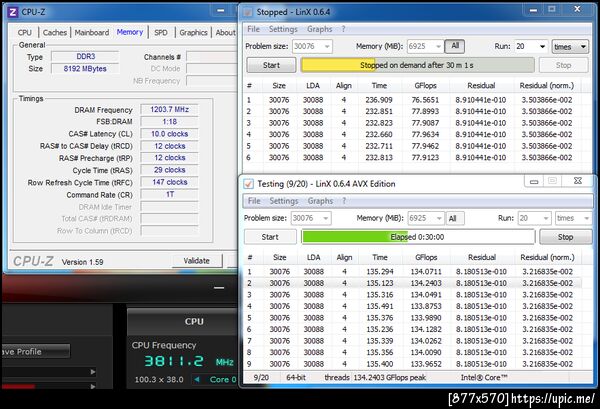This screenshot has height=409, width=600.
Task: Click the stopped LinX title bar icon
Action: (x=248, y=12)
